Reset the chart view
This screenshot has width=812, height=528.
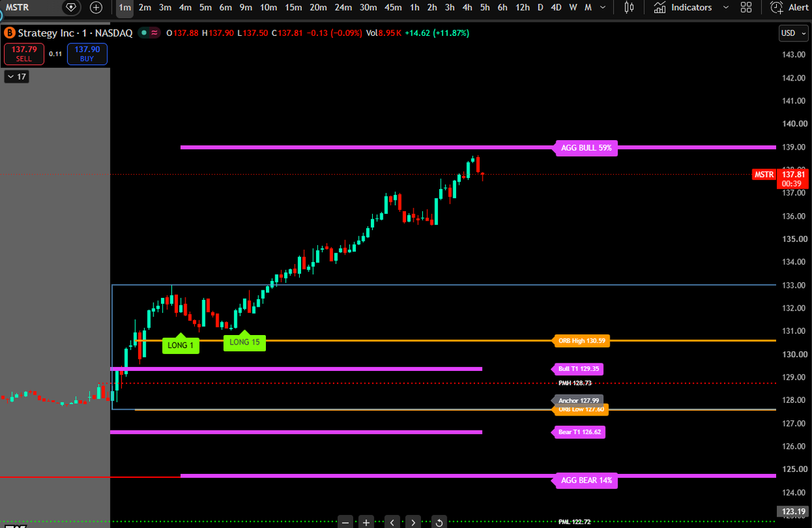click(x=439, y=522)
